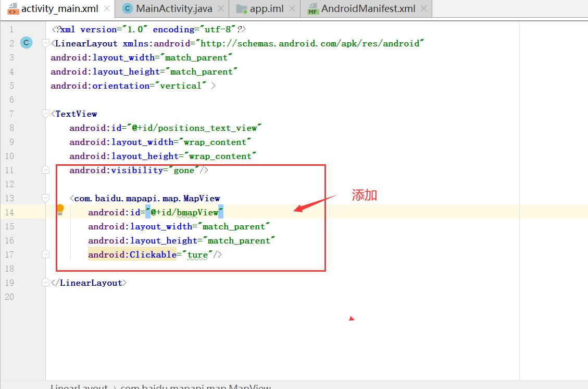This screenshot has width=588, height=389.
Task: Click the closing </LinearLayout> tag
Action: (89, 283)
